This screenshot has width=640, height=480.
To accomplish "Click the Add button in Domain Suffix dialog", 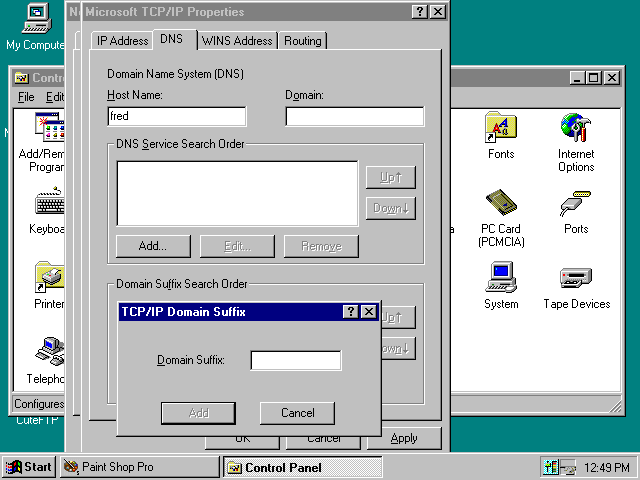I will click(x=198, y=413).
